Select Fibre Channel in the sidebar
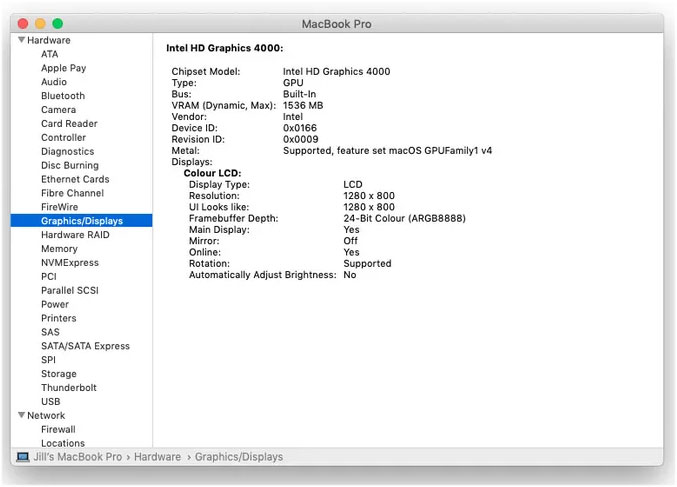Image resolution: width=677 pixels, height=487 pixels. pyautogui.click(x=73, y=193)
